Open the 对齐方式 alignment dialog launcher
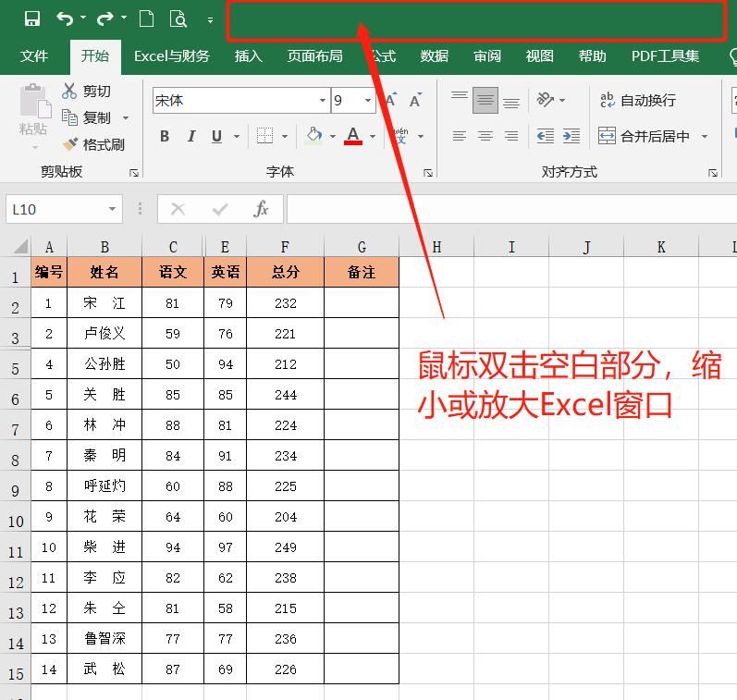Screen dimensions: 737x700 pyautogui.click(x=713, y=173)
